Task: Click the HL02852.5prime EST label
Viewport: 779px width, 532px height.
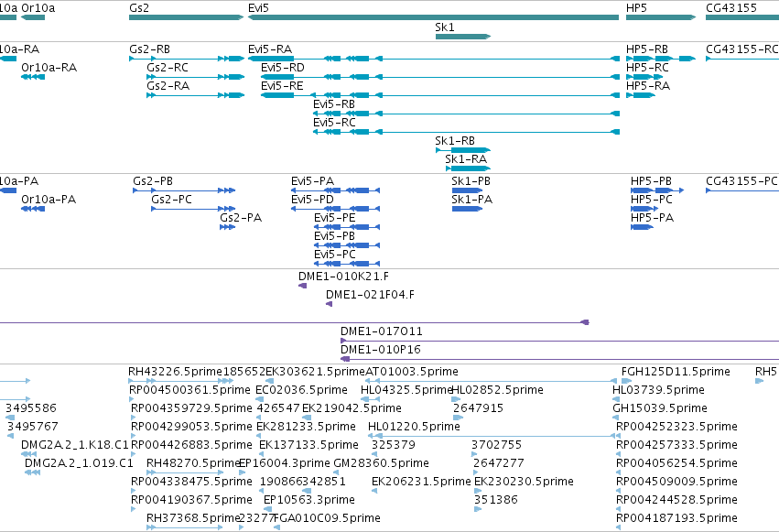Action: 497,390
